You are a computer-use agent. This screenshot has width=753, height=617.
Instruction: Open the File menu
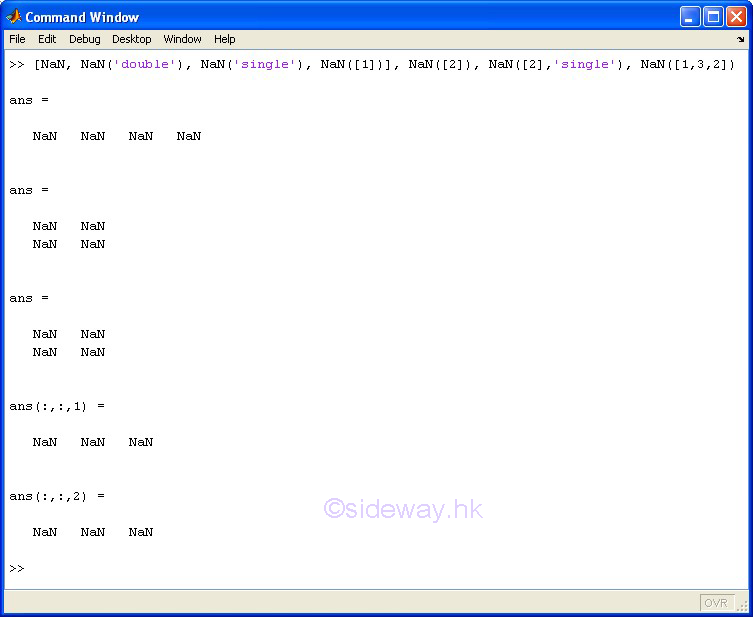click(x=18, y=39)
